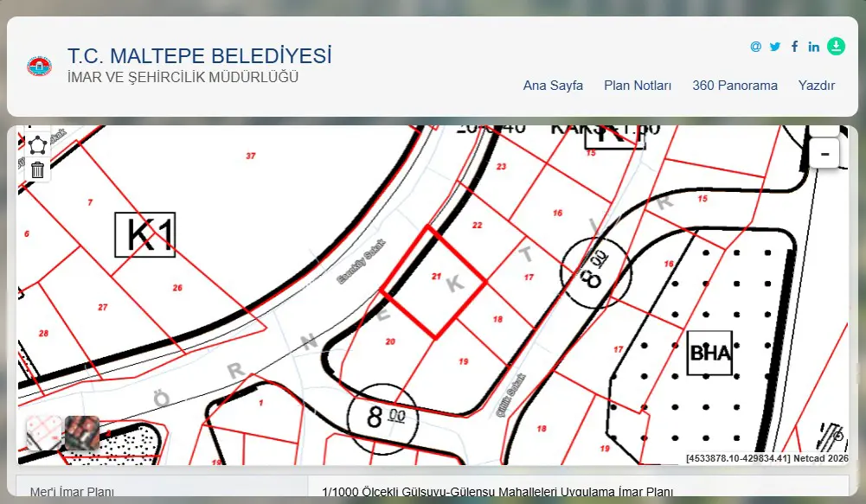Open the Plan Notları menu item
This screenshot has width=866, height=504.
(x=638, y=86)
